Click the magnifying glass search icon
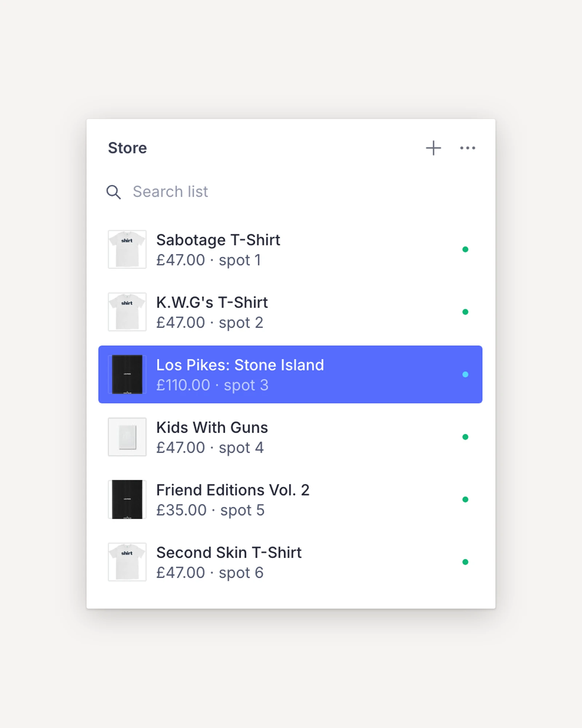 113,192
